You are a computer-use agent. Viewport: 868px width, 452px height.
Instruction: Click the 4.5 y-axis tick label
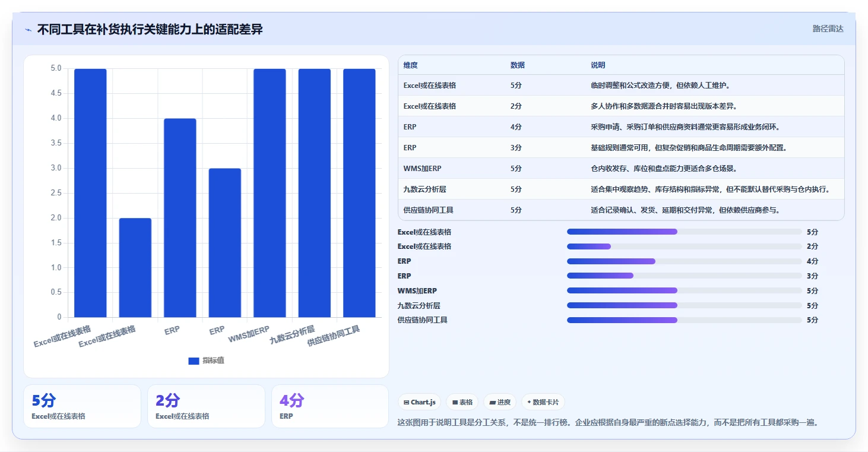pyautogui.click(x=56, y=93)
